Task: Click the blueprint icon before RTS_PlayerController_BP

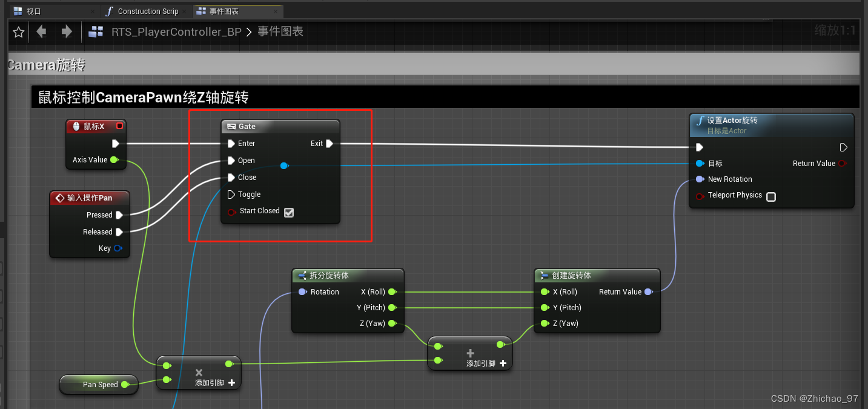Action: point(96,32)
